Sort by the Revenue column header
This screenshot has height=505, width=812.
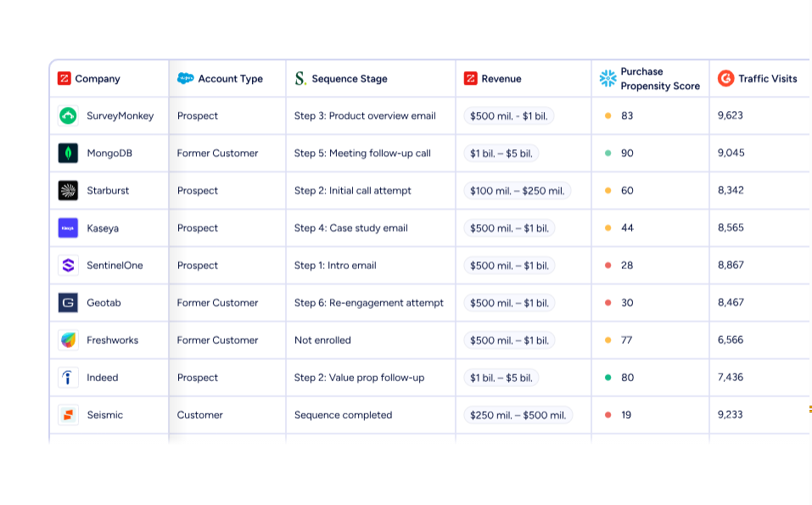click(501, 78)
